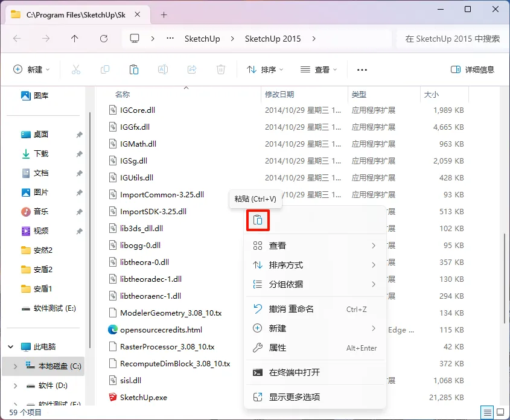Click the Delete trash icon in toolbar
Image resolution: width=510 pixels, height=420 pixels.
click(221, 69)
